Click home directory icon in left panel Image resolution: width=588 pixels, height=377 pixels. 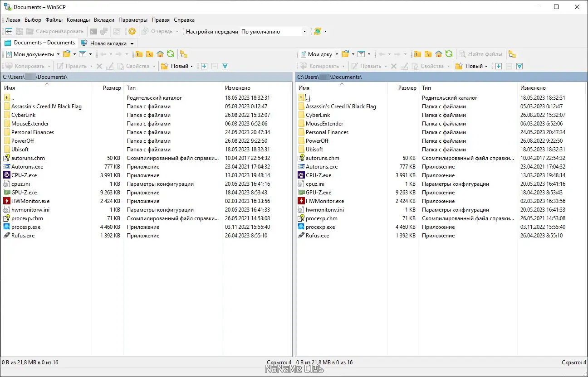[160, 54]
